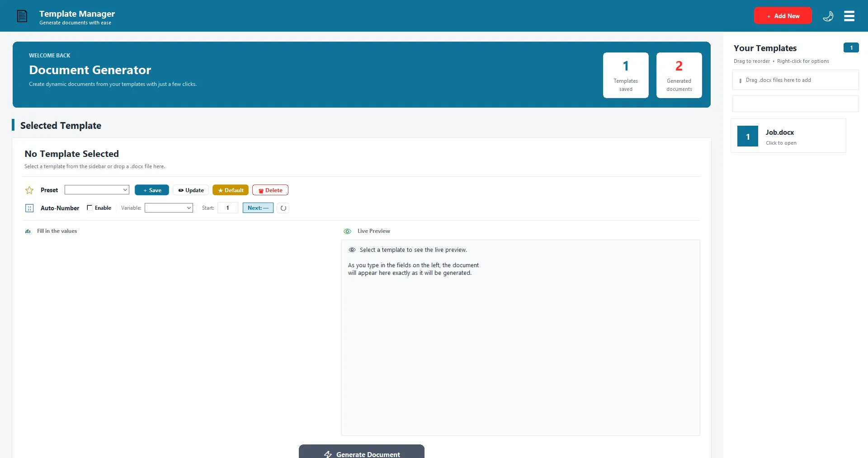This screenshot has width=868, height=458.
Task: Click the empty search field under drop zone
Action: click(795, 104)
